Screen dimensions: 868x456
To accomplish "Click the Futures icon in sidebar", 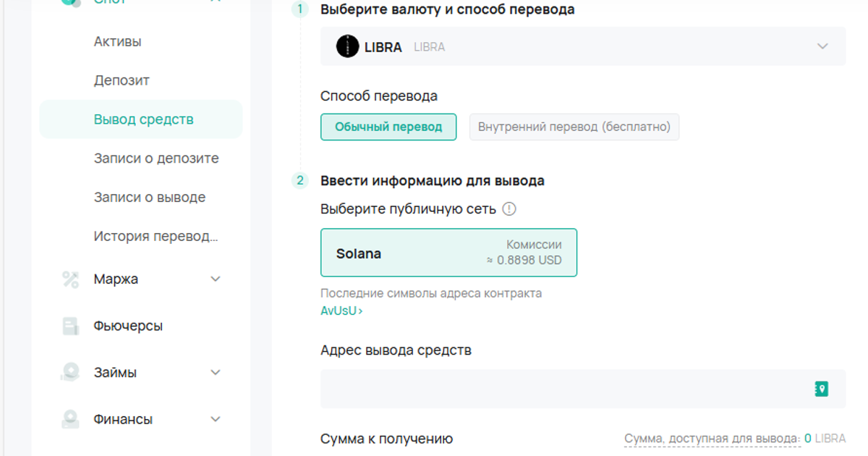I will (70, 326).
